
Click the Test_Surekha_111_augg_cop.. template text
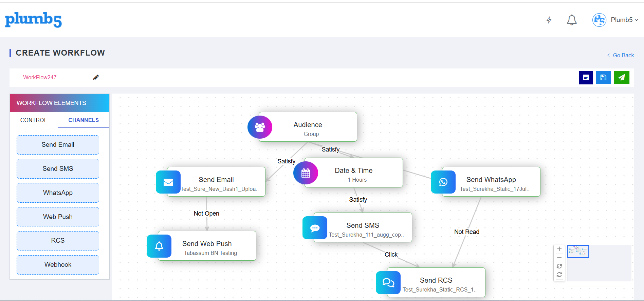coord(366,235)
